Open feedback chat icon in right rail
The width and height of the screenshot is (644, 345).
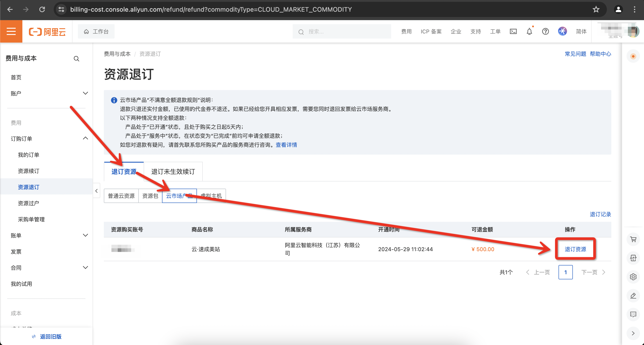tap(633, 315)
